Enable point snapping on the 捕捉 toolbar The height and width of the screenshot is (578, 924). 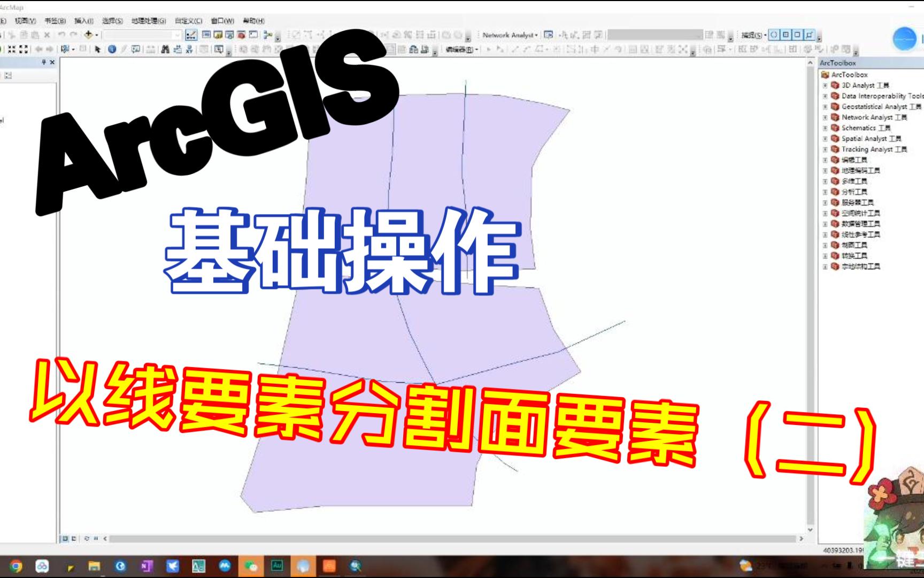[774, 35]
